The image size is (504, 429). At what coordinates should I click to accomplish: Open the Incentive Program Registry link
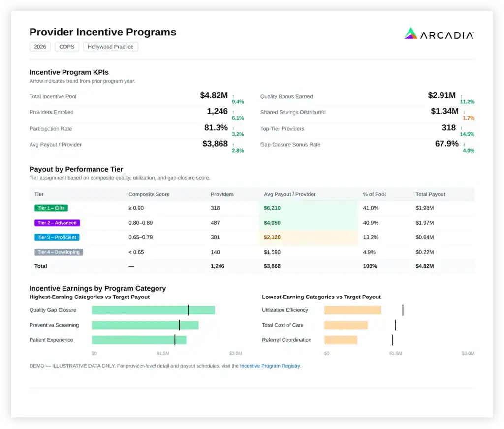[270, 366]
